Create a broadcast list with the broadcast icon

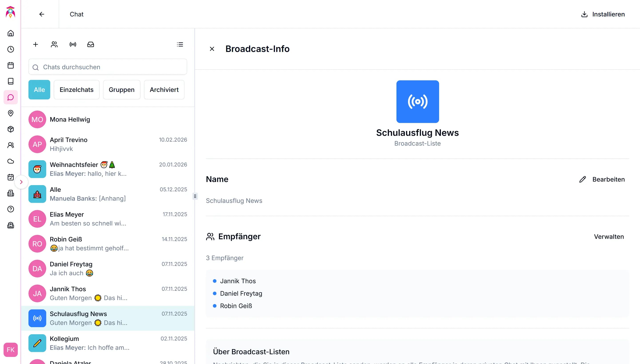pyautogui.click(x=73, y=44)
